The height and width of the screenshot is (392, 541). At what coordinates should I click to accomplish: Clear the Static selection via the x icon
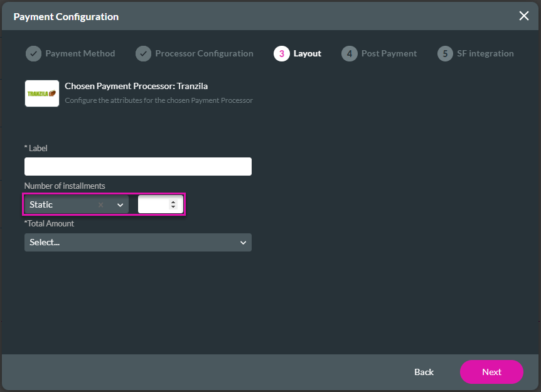[100, 204]
